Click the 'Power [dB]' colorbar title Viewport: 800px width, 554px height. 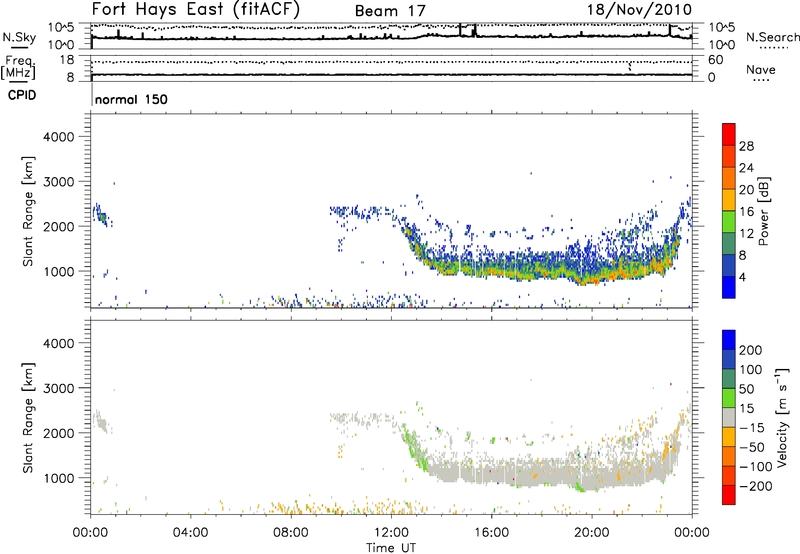(x=763, y=211)
